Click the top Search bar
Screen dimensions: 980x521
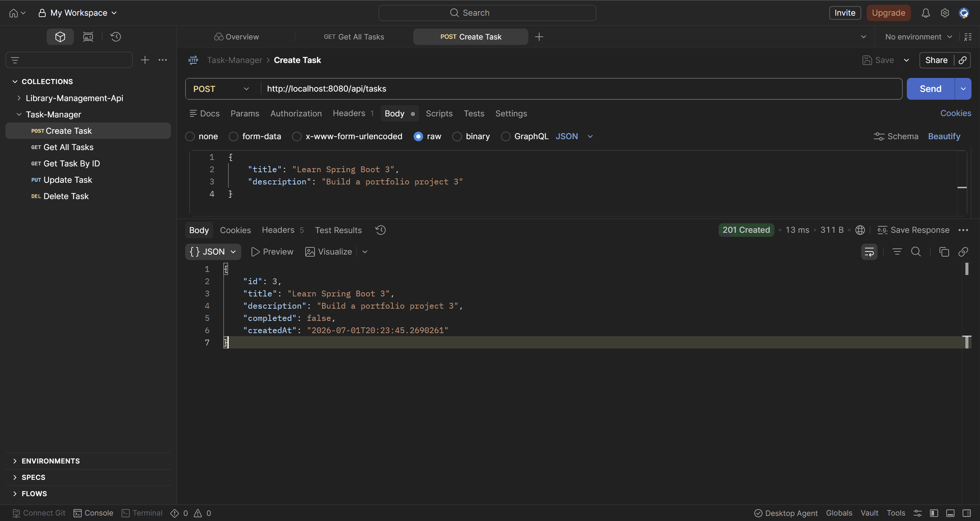point(487,13)
